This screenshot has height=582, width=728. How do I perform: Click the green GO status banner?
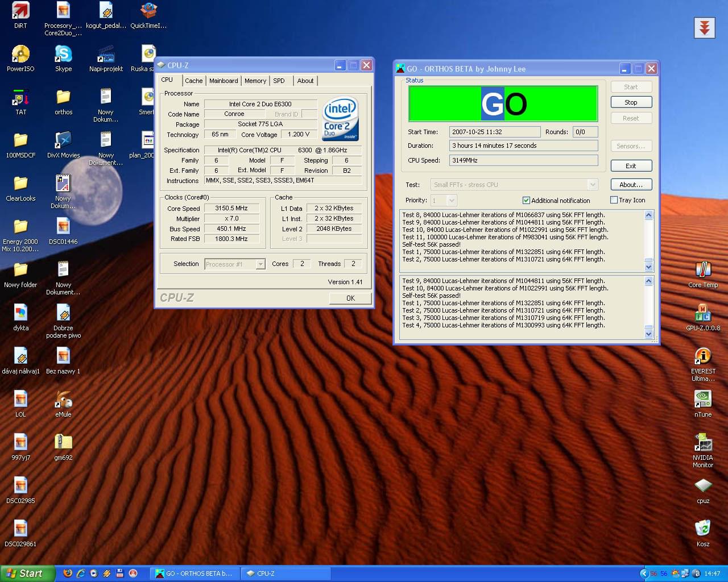coord(503,103)
